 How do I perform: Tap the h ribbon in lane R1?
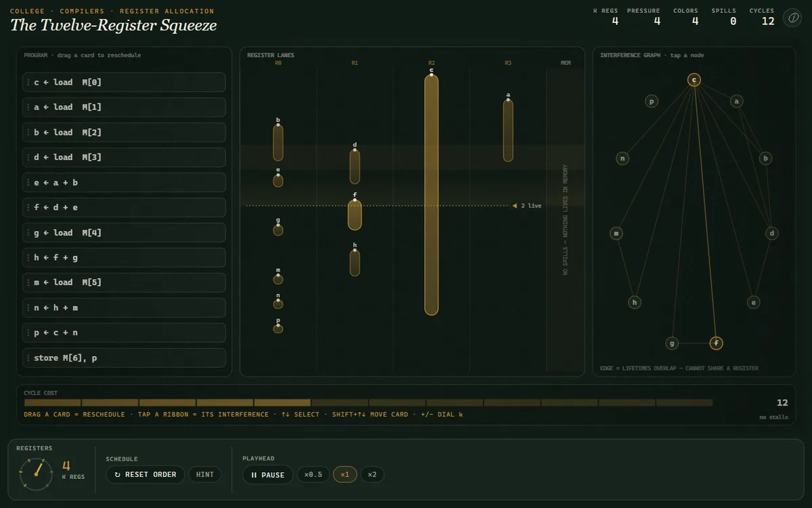[x=355, y=263]
